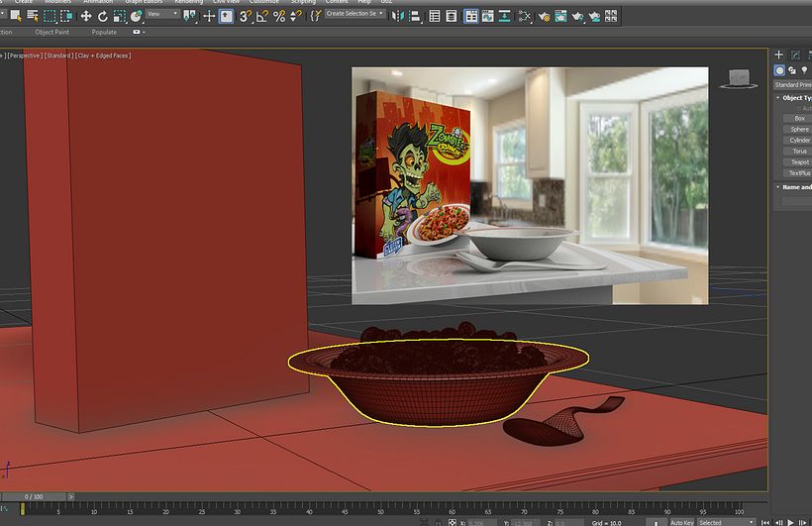Open the Render Setup teapot icon
812x526 pixels.
544,16
